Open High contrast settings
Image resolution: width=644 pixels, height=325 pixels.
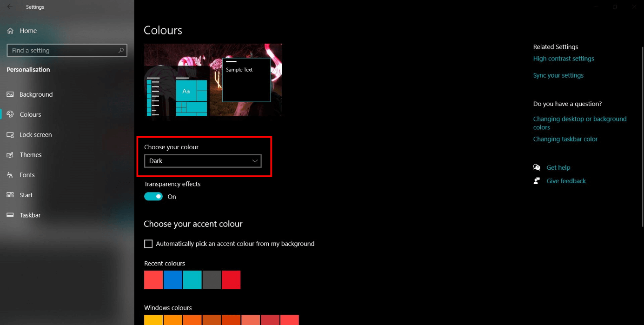564,58
